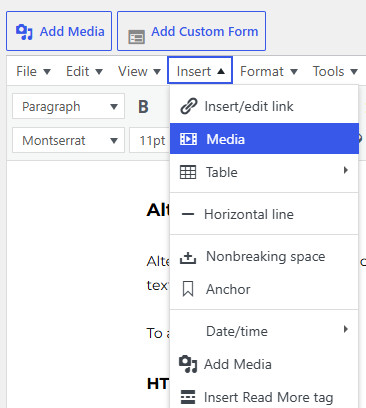366x408 pixels.
Task: Choose Add Media in the Insert menu
Action: pos(264,364)
